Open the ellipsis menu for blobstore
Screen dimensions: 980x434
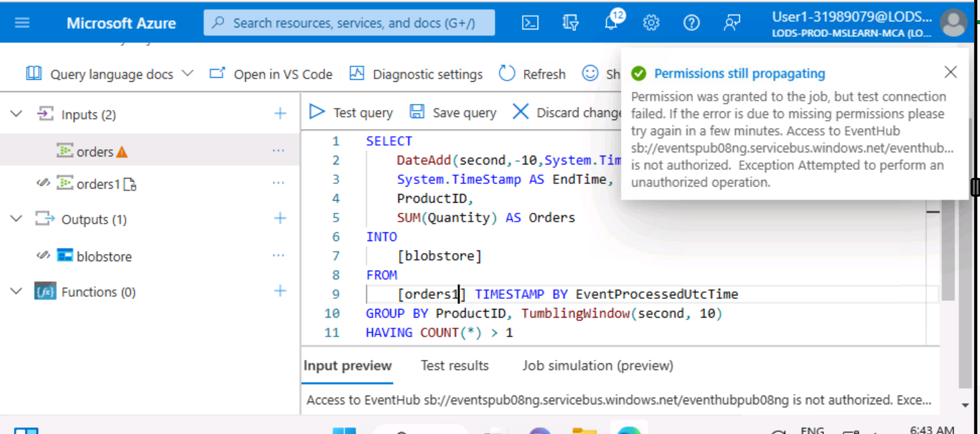point(278,255)
